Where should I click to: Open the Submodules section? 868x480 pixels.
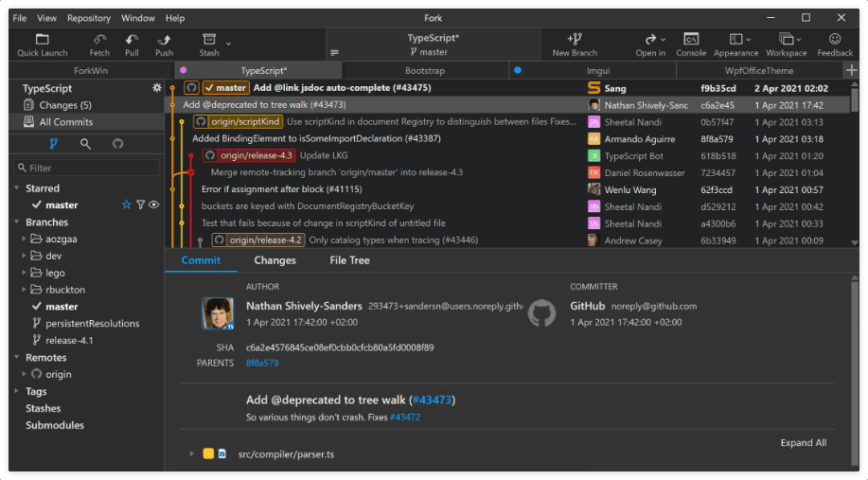tap(55, 425)
